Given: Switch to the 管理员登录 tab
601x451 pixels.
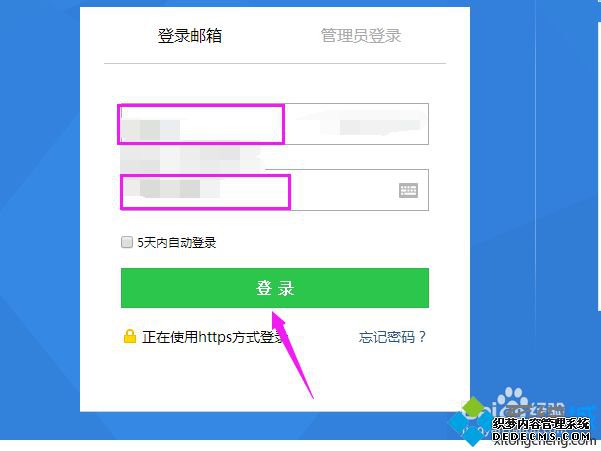Looking at the screenshot, I should tap(361, 36).
